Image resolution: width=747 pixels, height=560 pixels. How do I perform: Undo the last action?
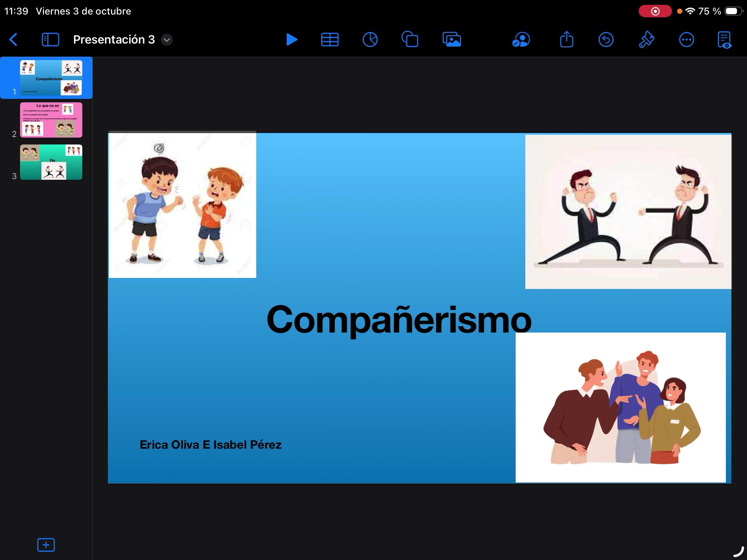pyautogui.click(x=606, y=40)
